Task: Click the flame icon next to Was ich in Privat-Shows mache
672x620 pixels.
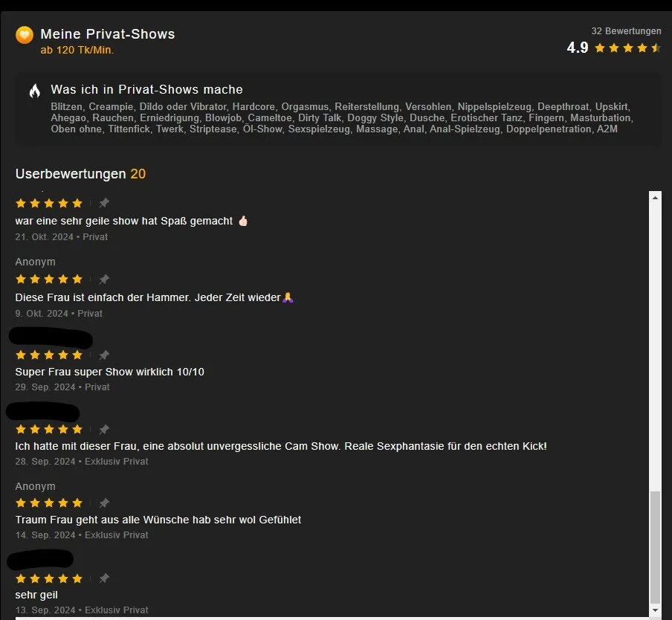Action: point(35,91)
